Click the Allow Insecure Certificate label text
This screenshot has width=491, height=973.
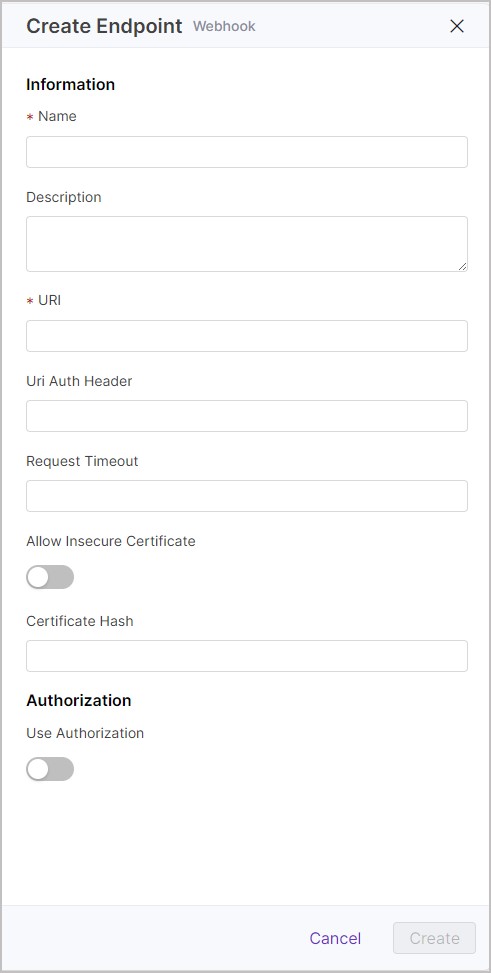coord(111,541)
